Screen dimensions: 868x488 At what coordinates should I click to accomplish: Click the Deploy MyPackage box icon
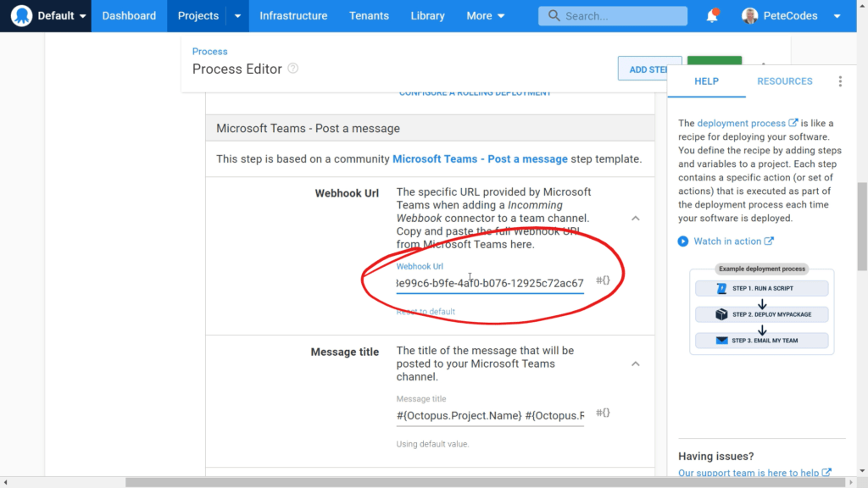pos(721,314)
